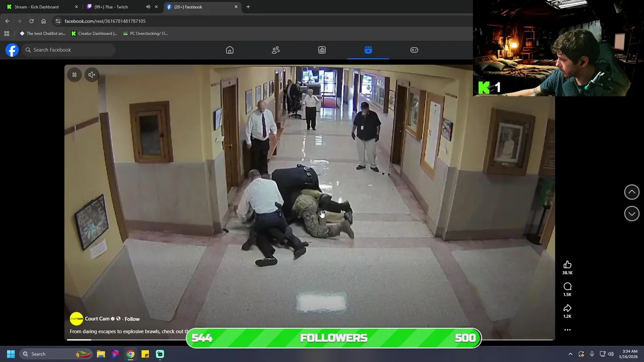Open File Explorer from the taskbar
Viewport: 644px width, 362px height.
[x=101, y=354]
